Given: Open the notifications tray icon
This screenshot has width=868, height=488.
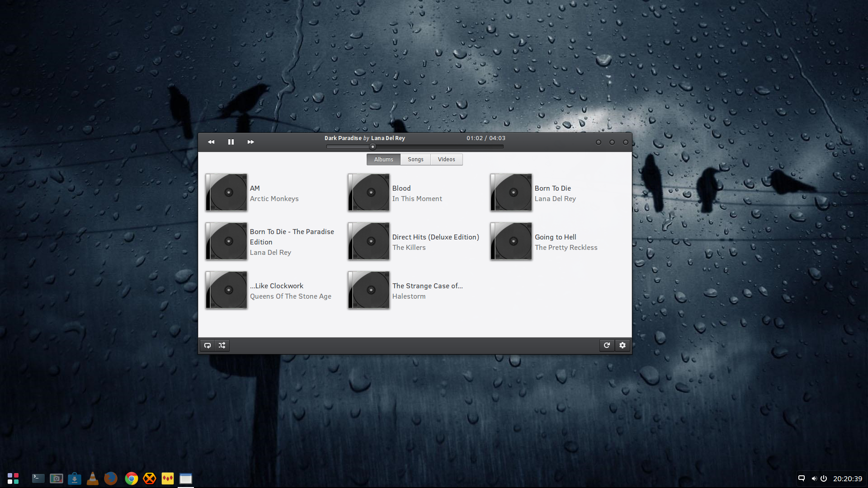Looking at the screenshot, I should 802,479.
